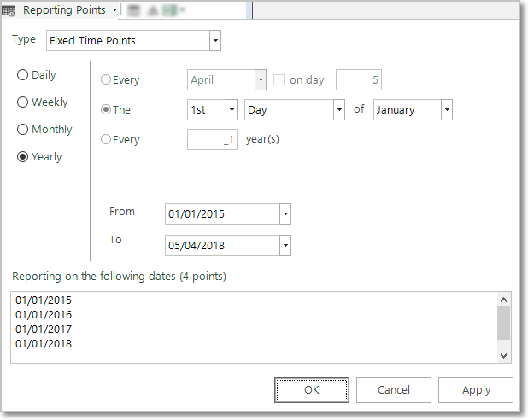
Task: Select 01/01/2015 in the dates list
Action: [x=44, y=300]
